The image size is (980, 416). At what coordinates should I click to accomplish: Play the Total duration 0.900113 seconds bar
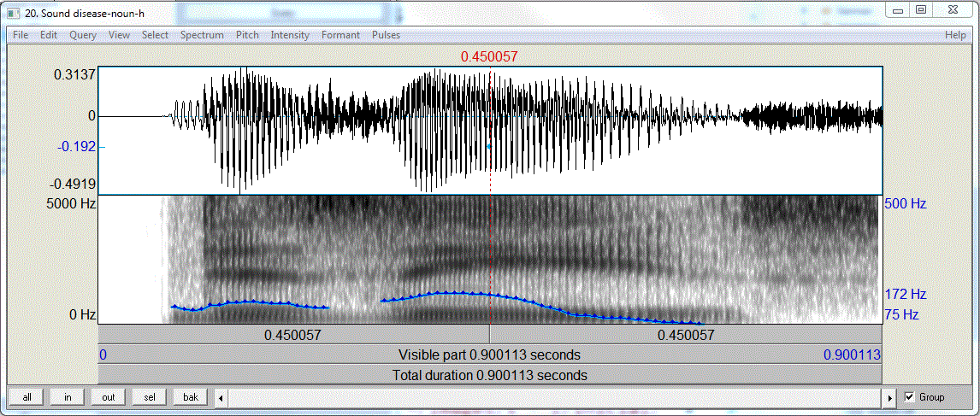pyautogui.click(x=490, y=375)
